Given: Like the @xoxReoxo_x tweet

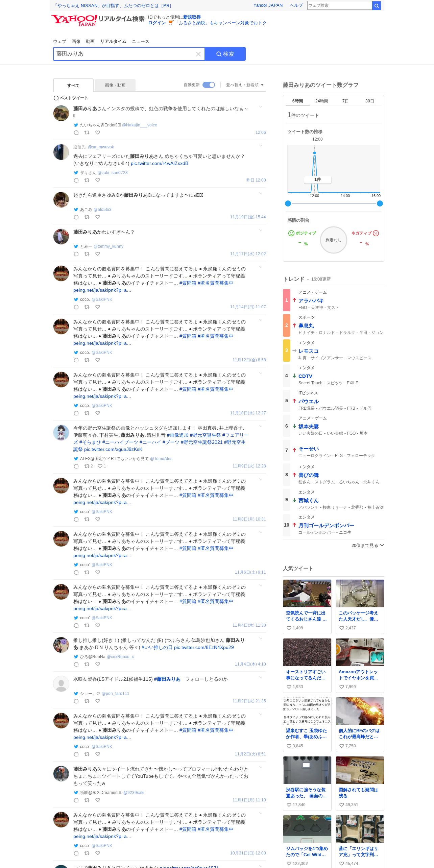Looking at the screenshot, I should coord(98,664).
